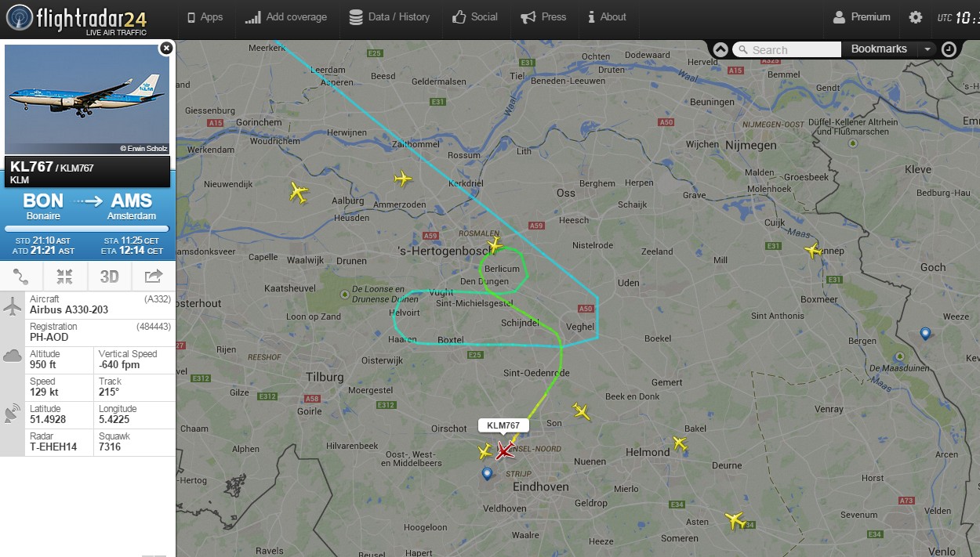Viewport: 980px width, 557px height.
Task: Collapse the search bar with up chevron
Action: coord(720,49)
